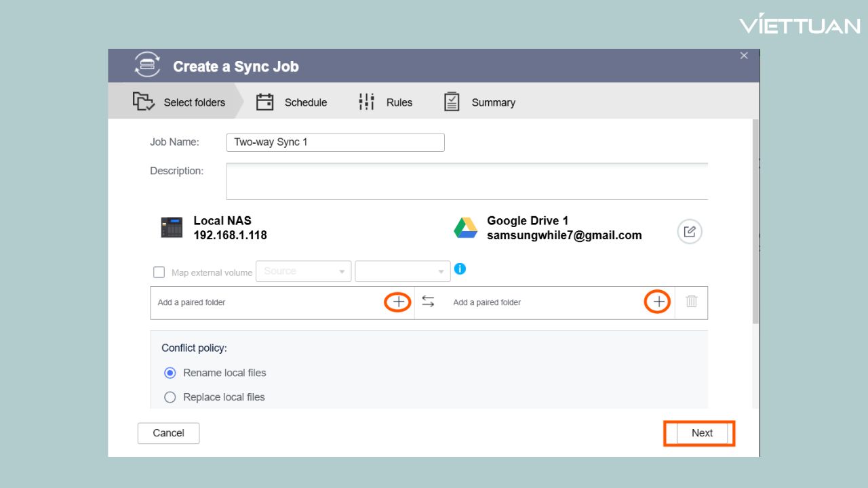Enable the Map external volume checkbox
The width and height of the screenshot is (868, 488).
159,272
